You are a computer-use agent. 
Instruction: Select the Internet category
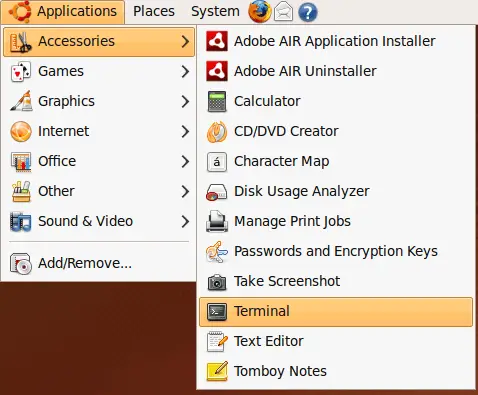coord(99,131)
